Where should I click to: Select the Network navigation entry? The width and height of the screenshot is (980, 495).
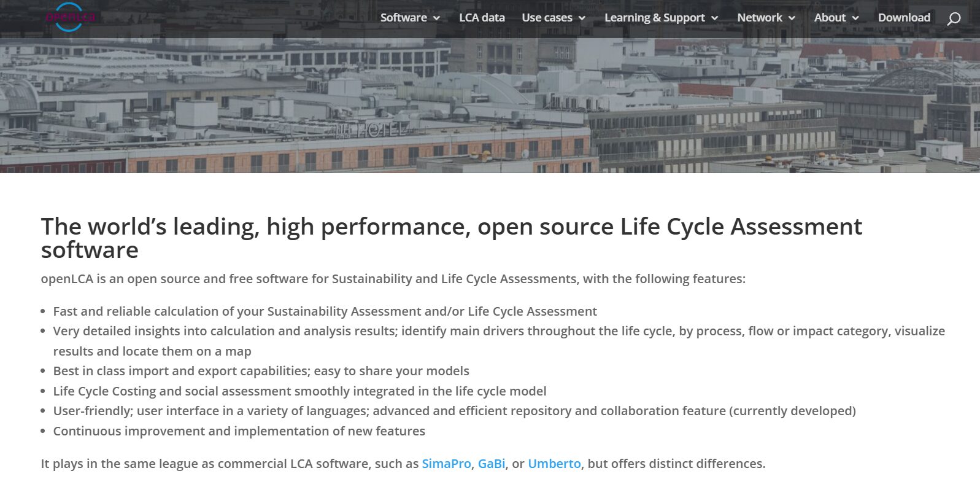click(x=760, y=17)
